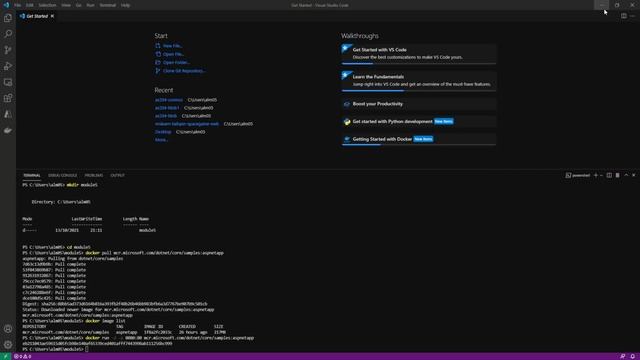Kill the terminal with trash icon

[x=618, y=176]
